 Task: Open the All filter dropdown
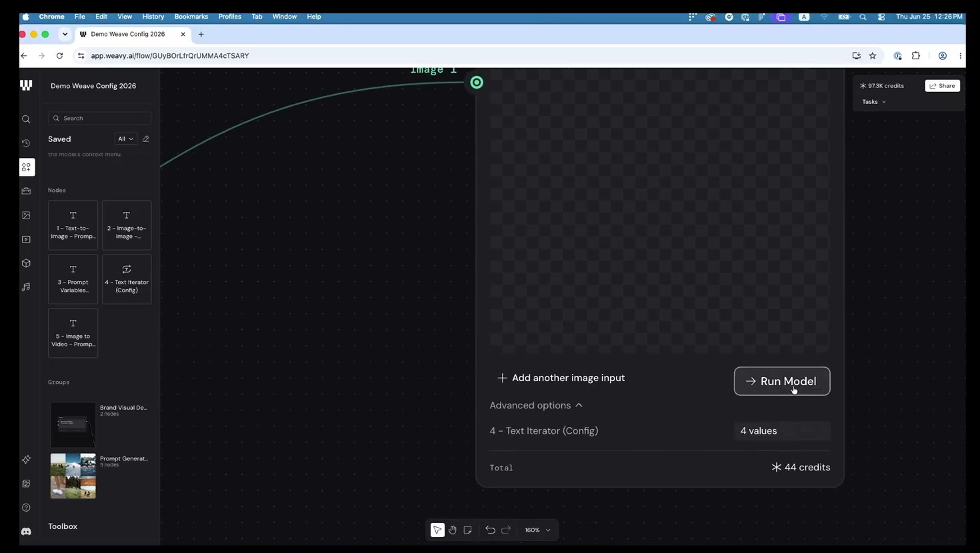pyautogui.click(x=125, y=139)
